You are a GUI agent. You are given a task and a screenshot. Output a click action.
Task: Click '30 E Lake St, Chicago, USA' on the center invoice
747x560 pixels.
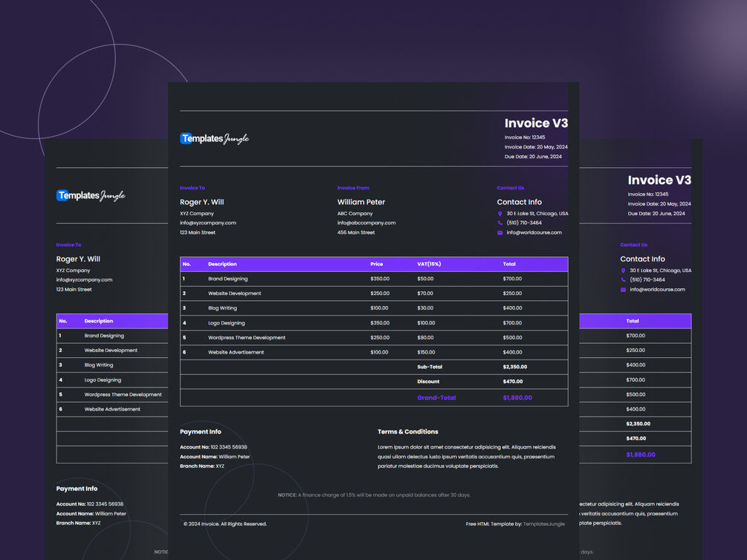(537, 214)
